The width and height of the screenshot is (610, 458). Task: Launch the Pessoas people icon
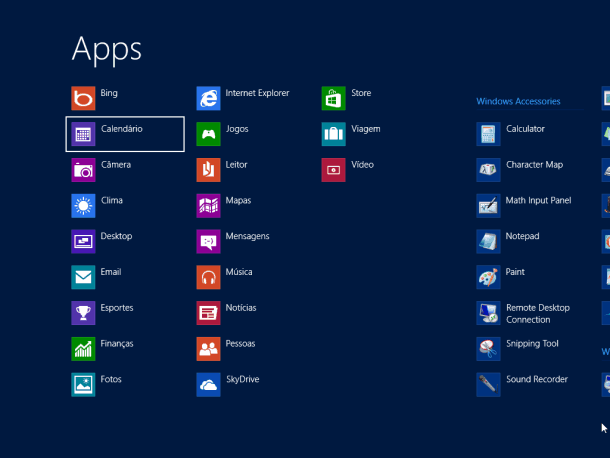pyautogui.click(x=209, y=349)
